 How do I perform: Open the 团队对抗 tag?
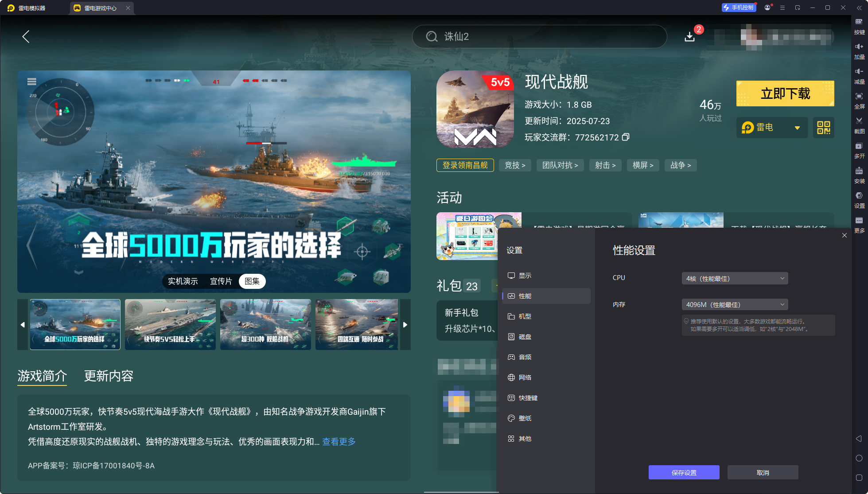click(x=560, y=165)
